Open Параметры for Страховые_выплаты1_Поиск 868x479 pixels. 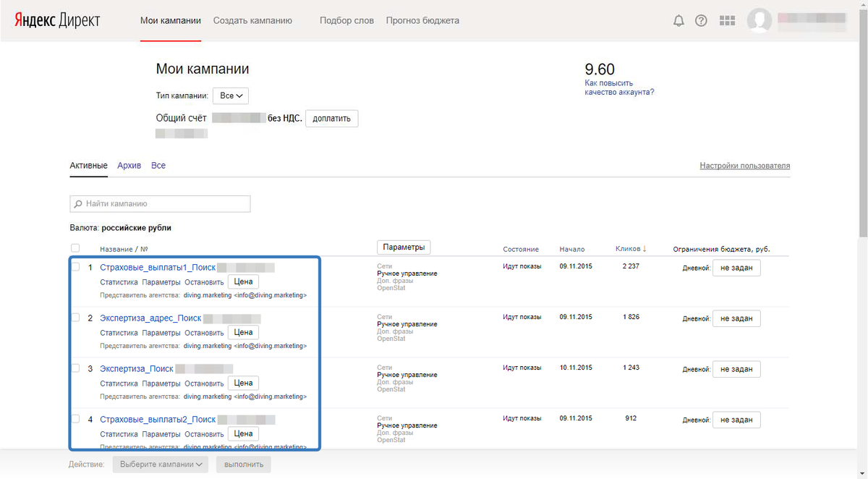[161, 282]
